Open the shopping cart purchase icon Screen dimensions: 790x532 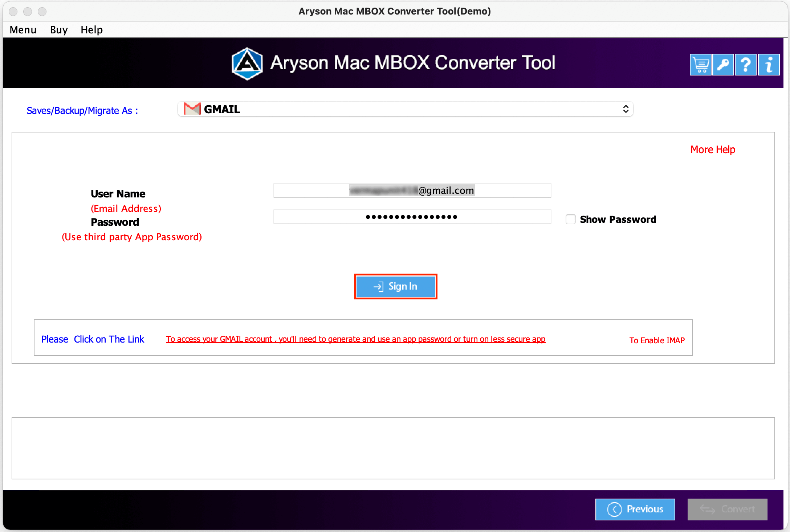point(700,65)
